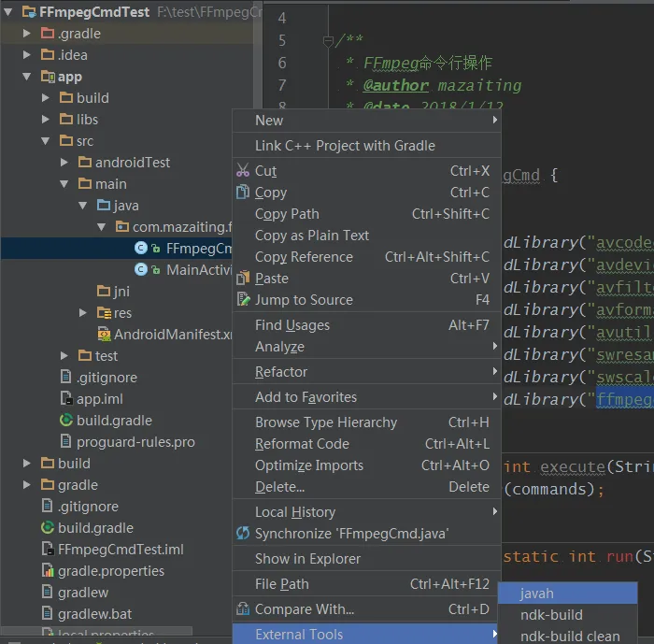This screenshot has height=644, width=654.
Task: Click the Jump to Source pencil icon
Action: 243,299
